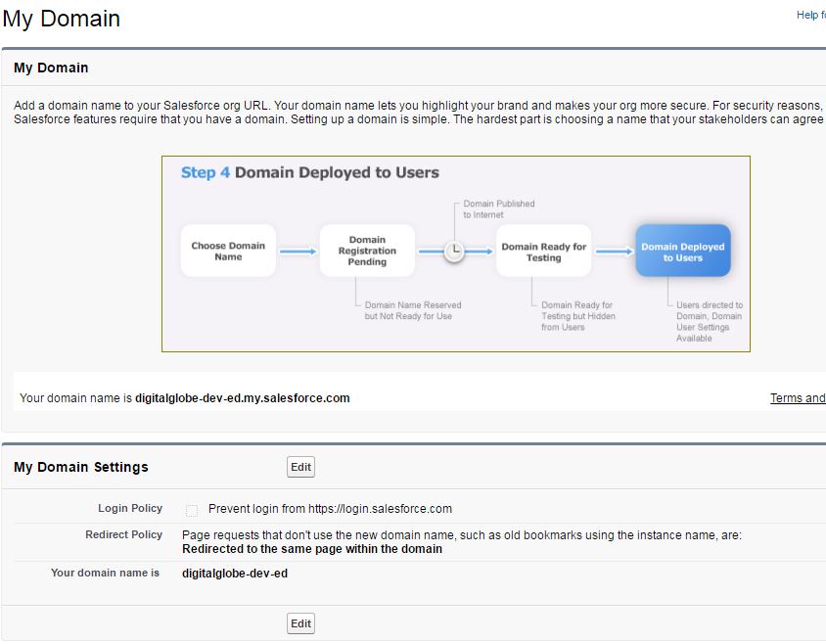The width and height of the screenshot is (826, 644).
Task: Open the Terms and Conditions link
Action: 798,398
